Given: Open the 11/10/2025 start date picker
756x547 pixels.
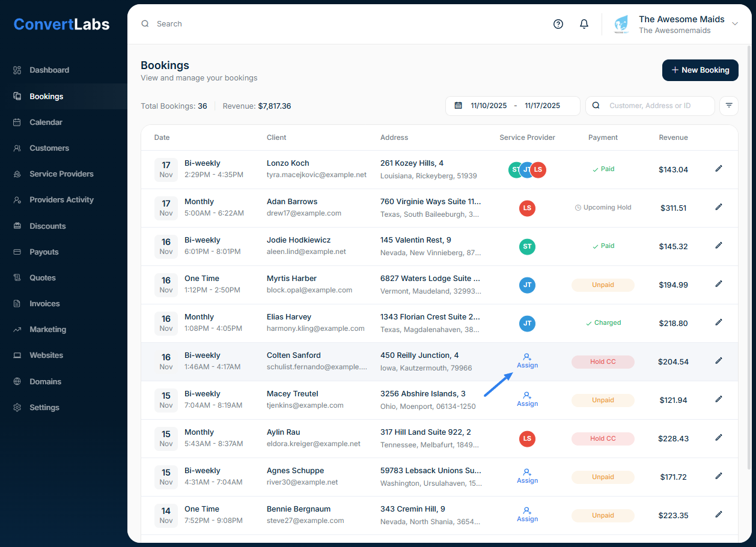Looking at the screenshot, I should 489,106.
